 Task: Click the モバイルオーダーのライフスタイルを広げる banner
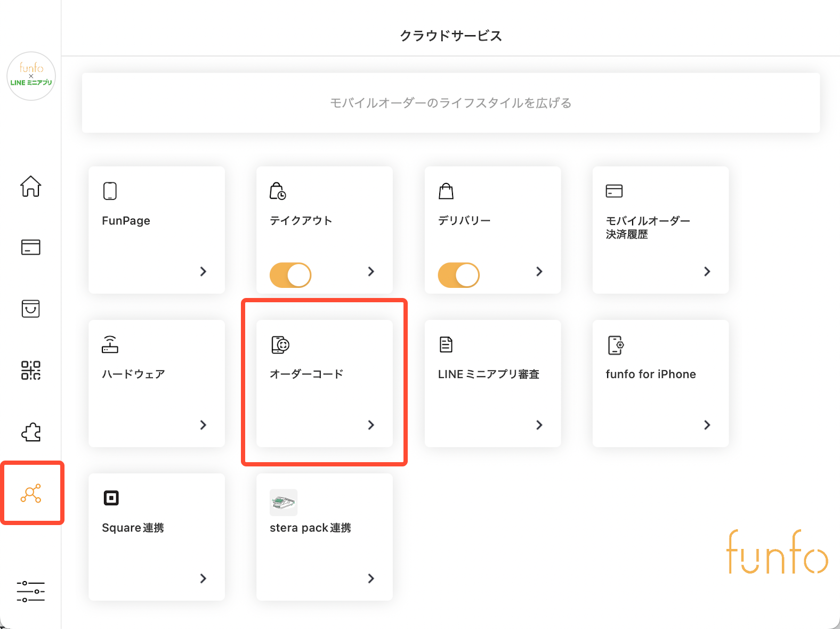click(451, 103)
